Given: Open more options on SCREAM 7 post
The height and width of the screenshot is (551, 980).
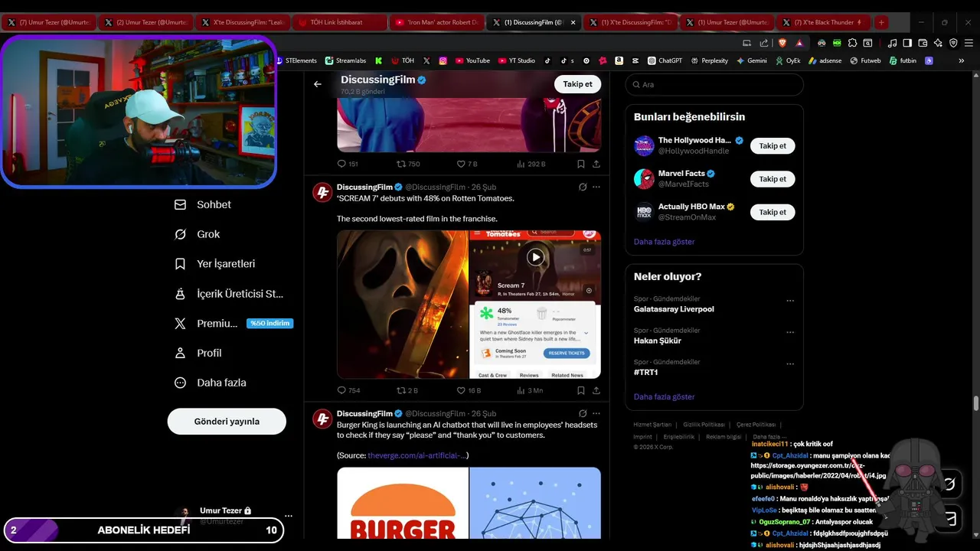Looking at the screenshot, I should point(596,187).
